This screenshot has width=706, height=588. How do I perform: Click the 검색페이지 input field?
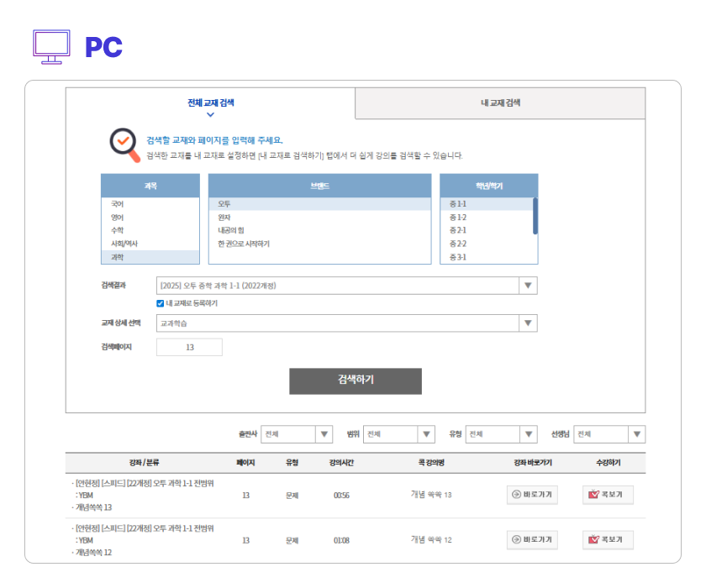[x=189, y=347]
